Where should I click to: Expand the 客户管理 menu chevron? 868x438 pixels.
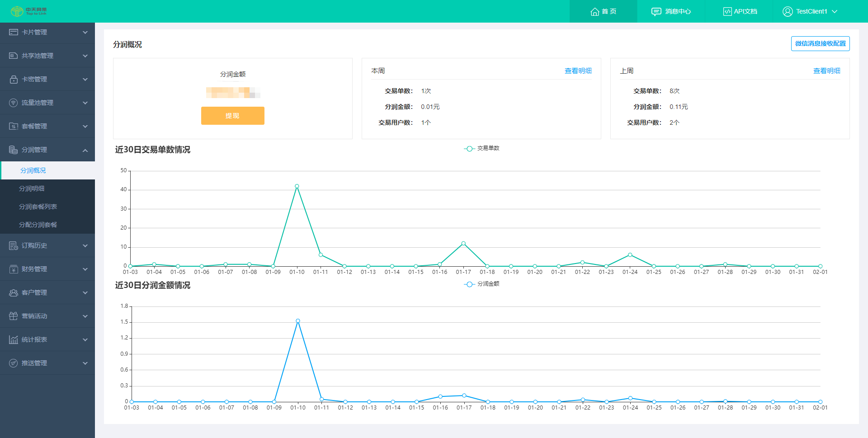(85, 293)
